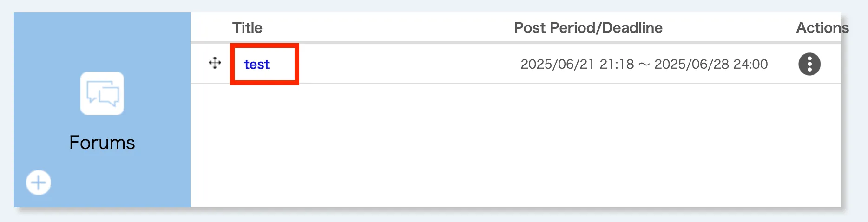
Task: Click blue sidebar area above Forums icon
Action: click(102, 42)
